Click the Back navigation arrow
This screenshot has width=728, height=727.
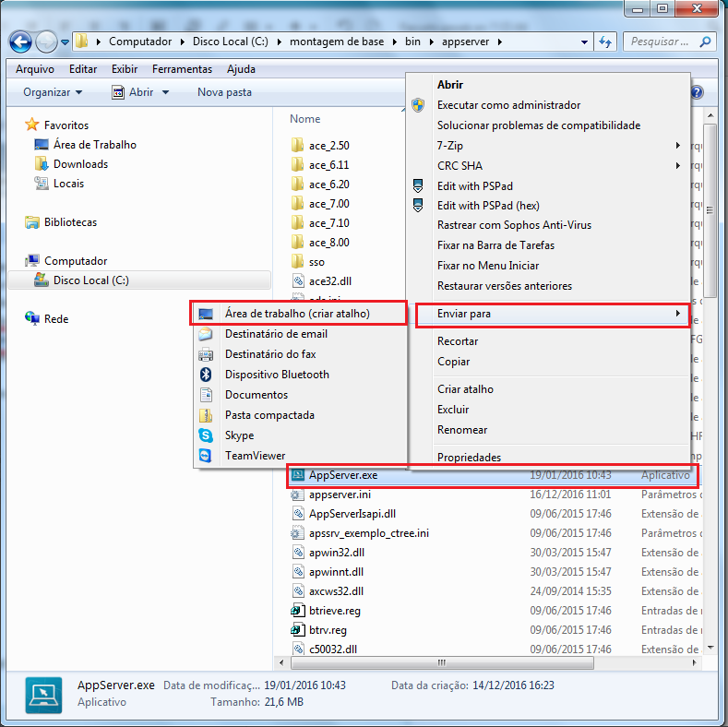click(20, 42)
